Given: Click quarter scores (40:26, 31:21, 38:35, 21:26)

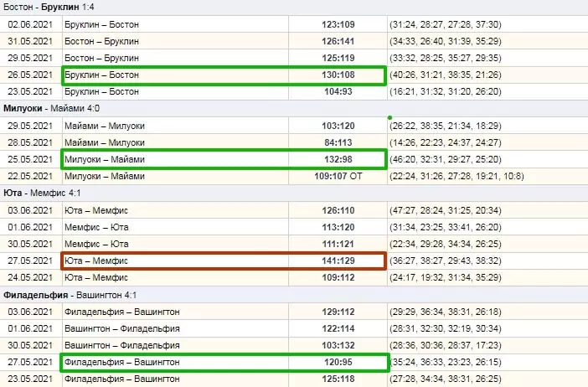Looking at the screenshot, I should pos(445,75).
